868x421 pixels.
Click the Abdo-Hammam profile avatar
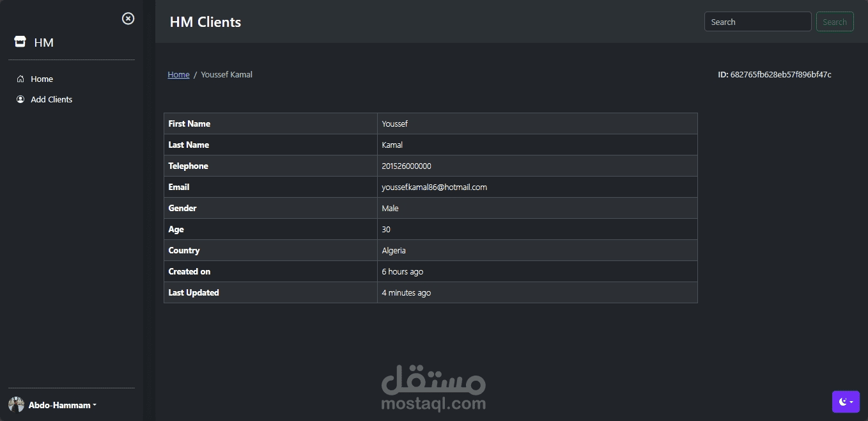16,404
